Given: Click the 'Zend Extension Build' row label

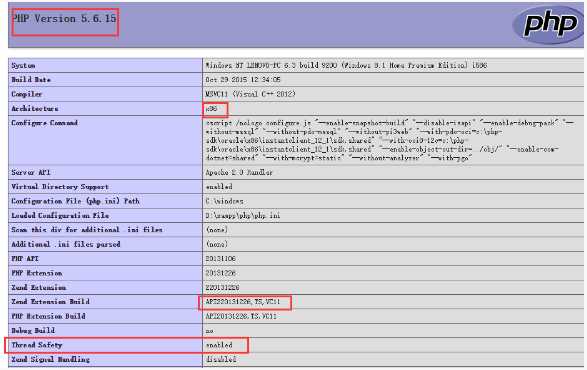Looking at the screenshot, I should coord(50,302).
